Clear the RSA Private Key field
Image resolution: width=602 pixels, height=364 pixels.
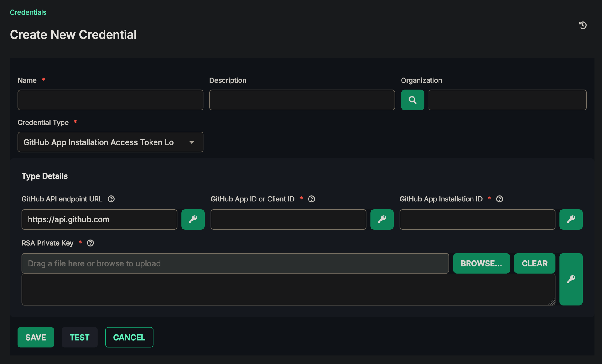click(535, 263)
